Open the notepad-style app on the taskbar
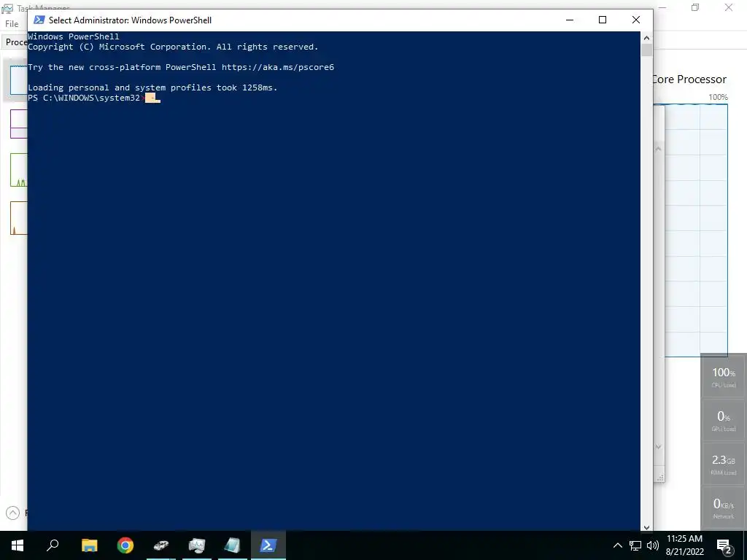The height and width of the screenshot is (560, 747). pyautogui.click(x=233, y=545)
